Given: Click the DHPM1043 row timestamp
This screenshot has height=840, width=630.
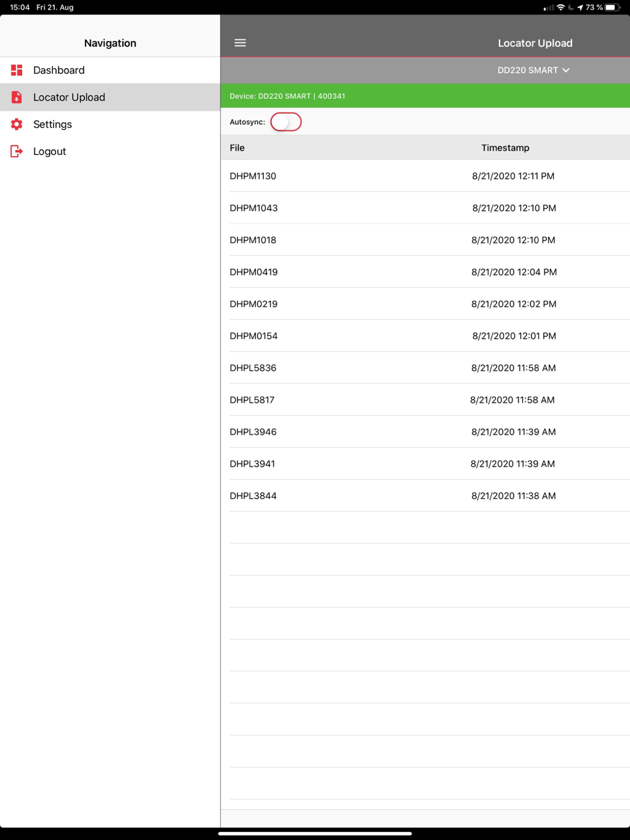Looking at the screenshot, I should (514, 208).
